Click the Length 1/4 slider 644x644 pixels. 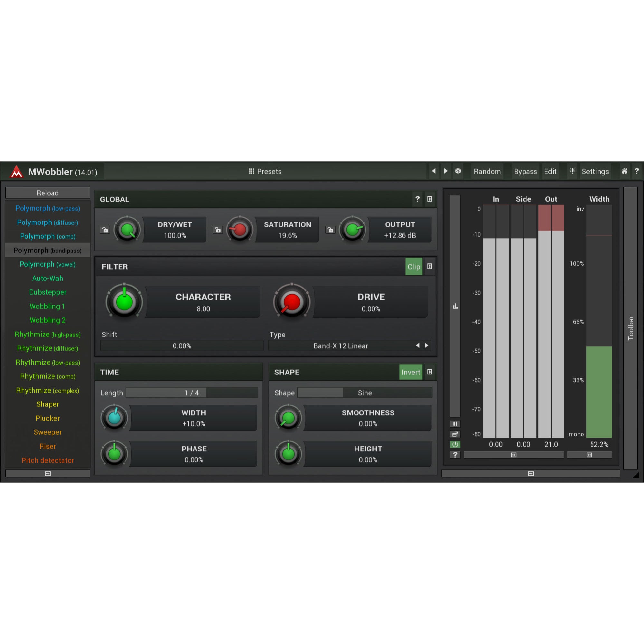point(192,393)
